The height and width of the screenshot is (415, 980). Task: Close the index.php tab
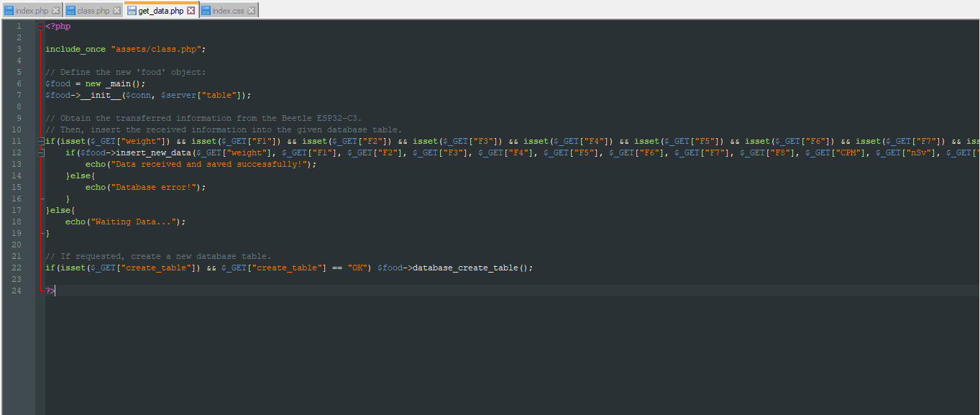click(56, 11)
